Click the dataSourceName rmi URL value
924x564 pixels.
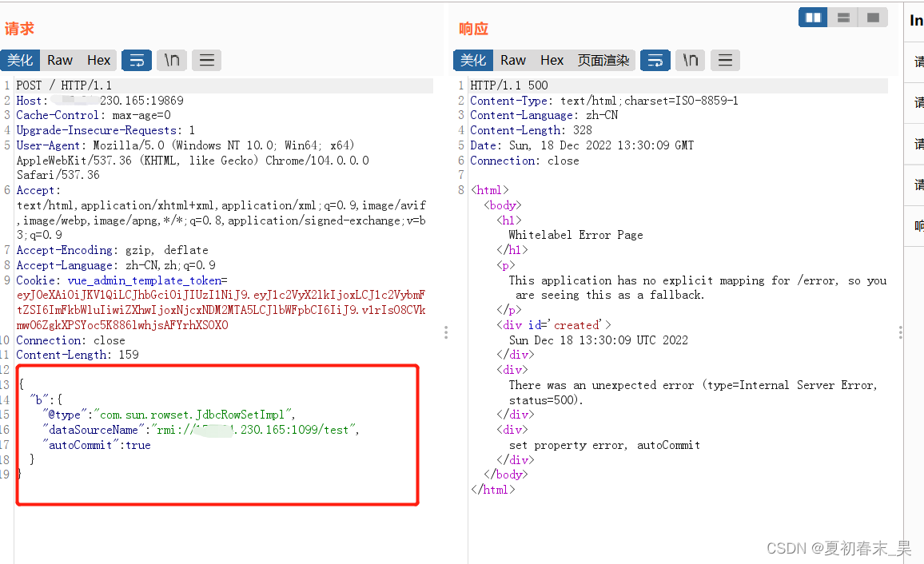point(254,430)
